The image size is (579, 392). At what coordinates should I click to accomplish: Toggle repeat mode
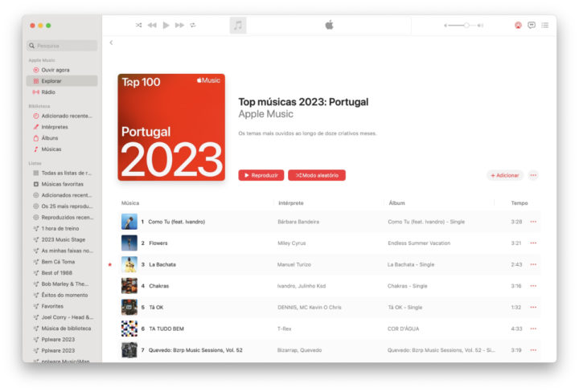point(193,25)
